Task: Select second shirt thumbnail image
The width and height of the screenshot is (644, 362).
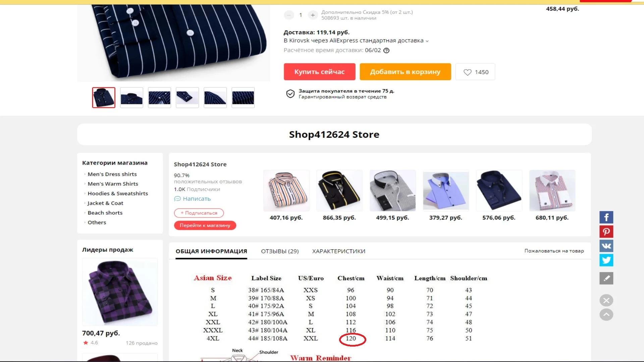Action: tap(131, 98)
